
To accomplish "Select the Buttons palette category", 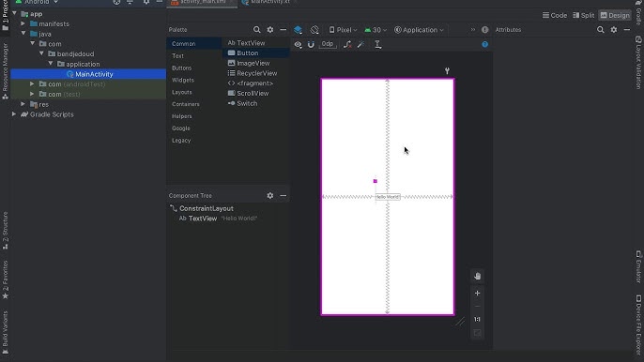I will tap(181, 68).
